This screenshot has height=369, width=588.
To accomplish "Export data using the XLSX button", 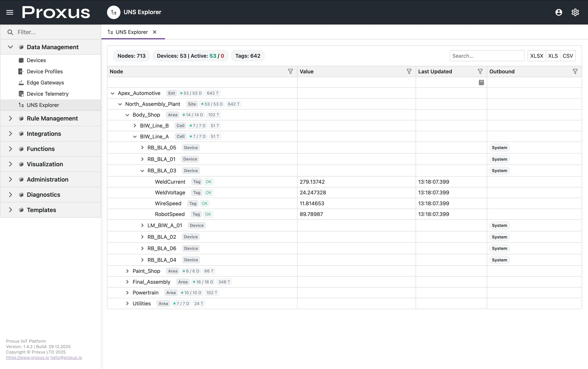I will click(x=537, y=56).
